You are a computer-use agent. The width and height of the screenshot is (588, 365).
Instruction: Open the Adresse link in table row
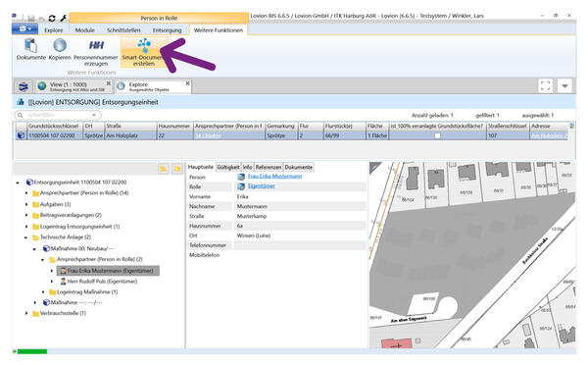[549, 135]
